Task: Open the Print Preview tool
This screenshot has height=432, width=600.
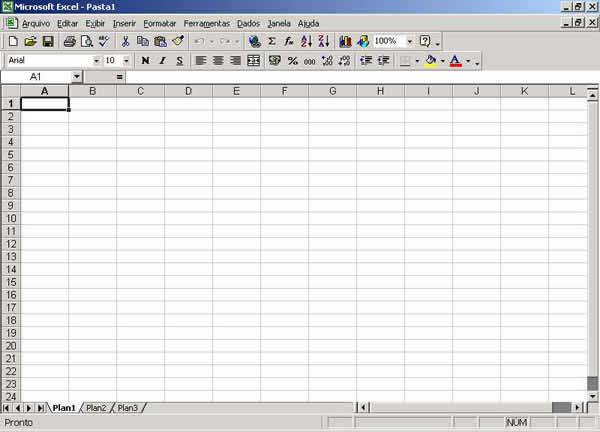Action: tap(87, 42)
